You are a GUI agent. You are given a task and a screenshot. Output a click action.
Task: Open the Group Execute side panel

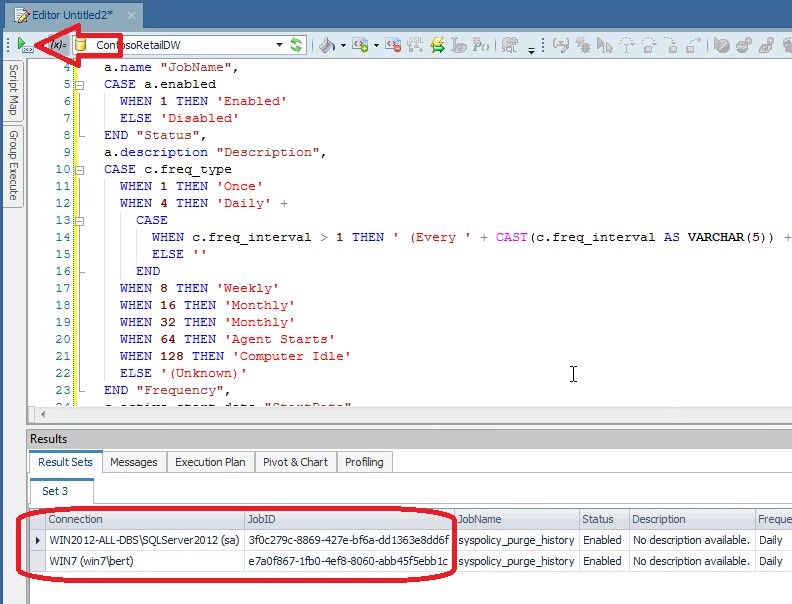tap(14, 165)
